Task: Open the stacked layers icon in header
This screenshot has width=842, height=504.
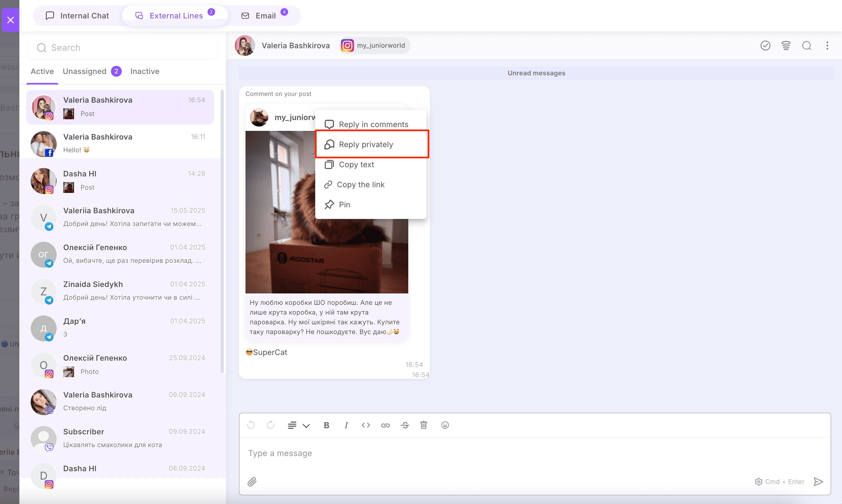Action: pos(786,46)
